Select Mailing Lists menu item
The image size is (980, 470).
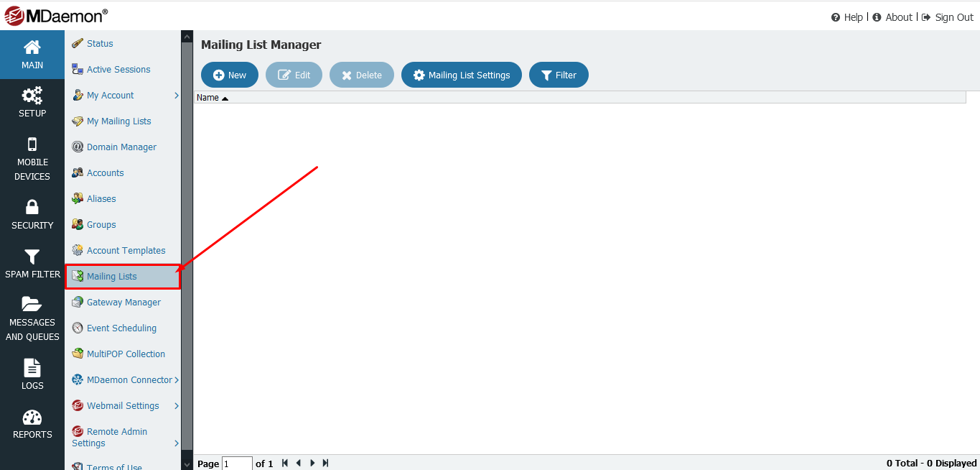pos(123,277)
